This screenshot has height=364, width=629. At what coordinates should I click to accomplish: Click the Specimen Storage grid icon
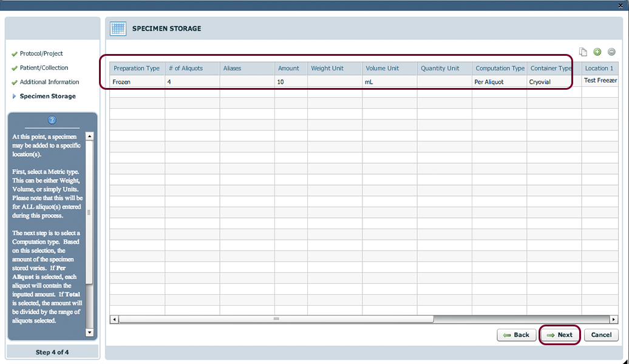[x=118, y=29]
